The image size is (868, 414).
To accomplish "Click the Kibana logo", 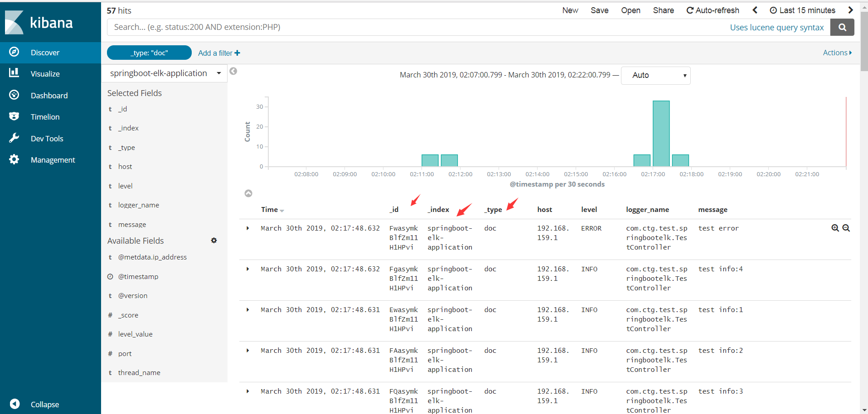I will coord(39,22).
